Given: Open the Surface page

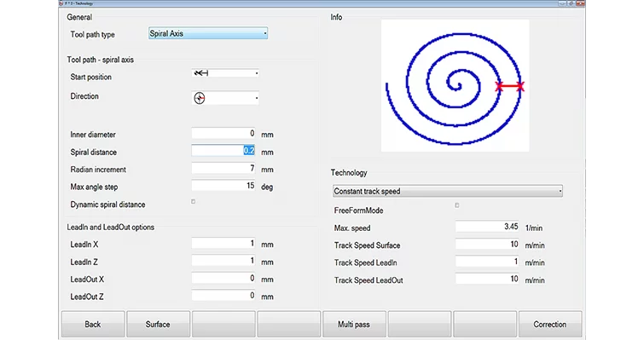Looking at the screenshot, I should coord(158,324).
